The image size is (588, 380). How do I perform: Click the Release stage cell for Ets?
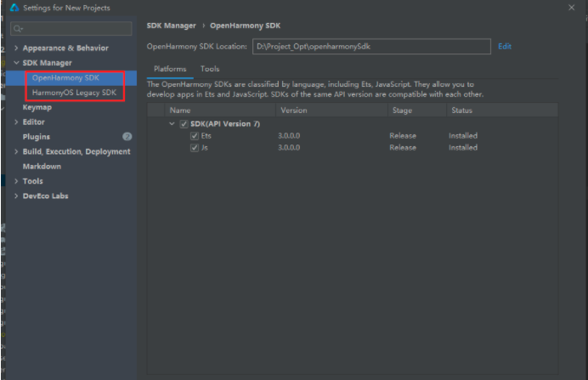(403, 136)
